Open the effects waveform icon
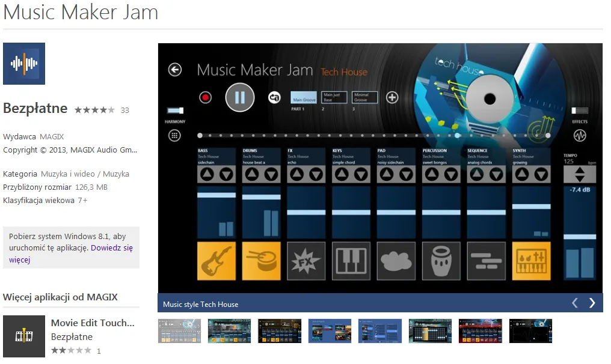This screenshot has height=364, width=611. pos(580,136)
